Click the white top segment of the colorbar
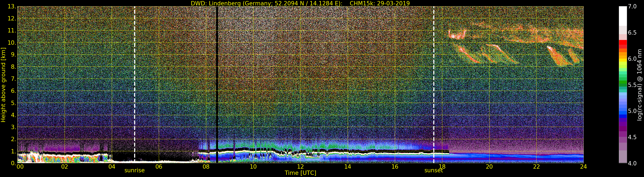Image resolution: width=644 pixels, height=177 pixels. [623, 16]
